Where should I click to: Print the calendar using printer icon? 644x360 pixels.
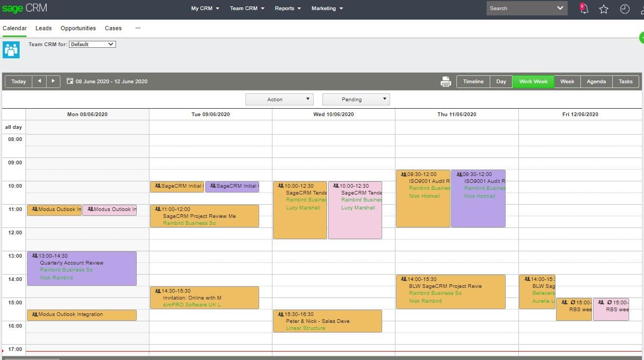click(x=446, y=82)
